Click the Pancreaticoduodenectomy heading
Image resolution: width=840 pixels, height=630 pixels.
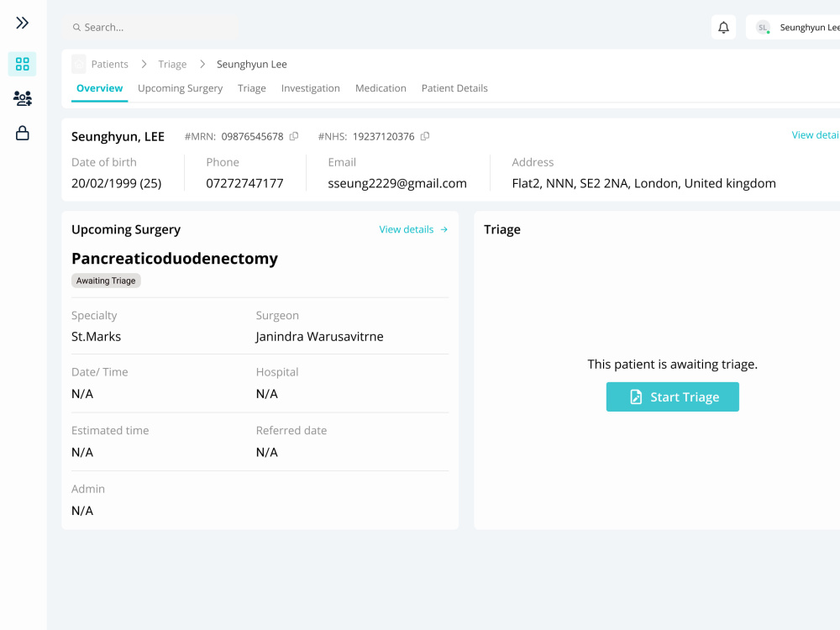(175, 258)
